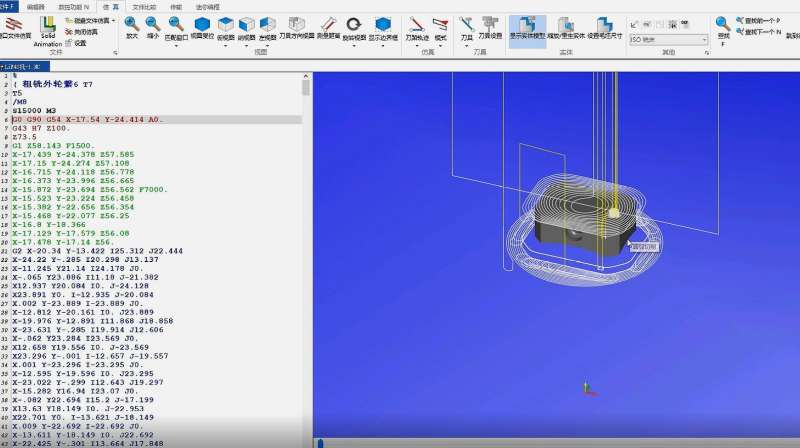800x448 pixels.
Task: Click Find Next (查找下一个) button
Action: [762, 31]
